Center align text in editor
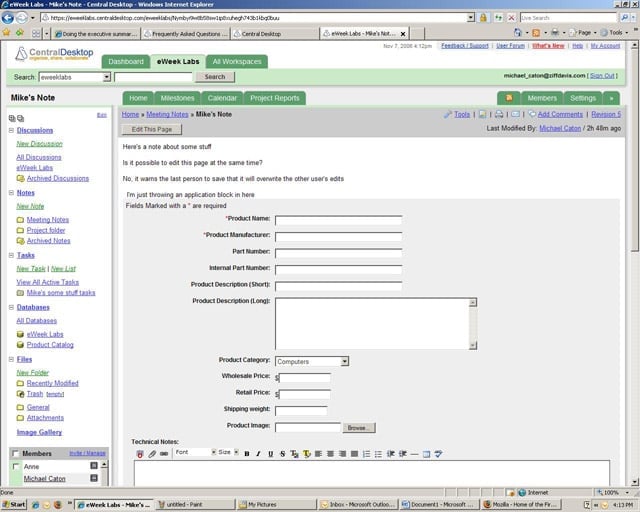This screenshot has height=512, width=640. [x=331, y=454]
